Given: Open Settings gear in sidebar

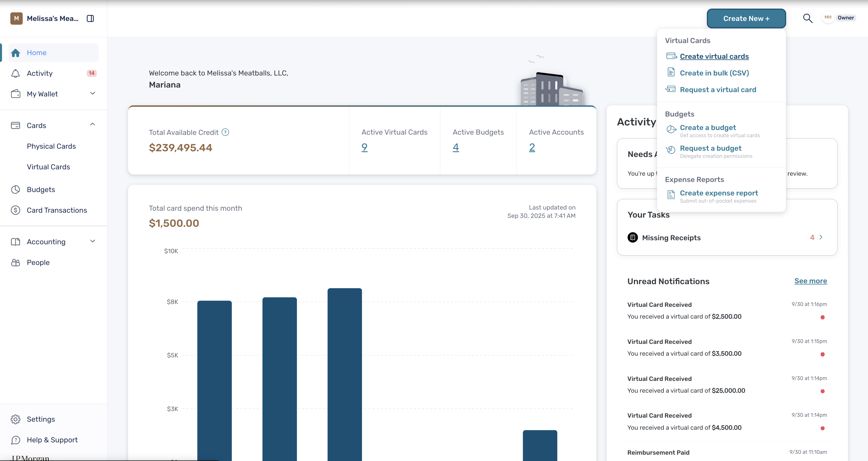Looking at the screenshot, I should click(16, 419).
